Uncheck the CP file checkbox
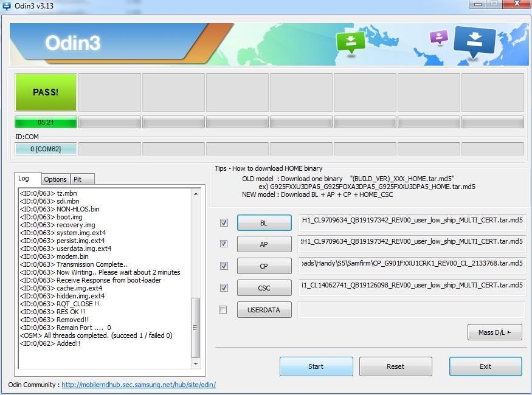 tap(224, 266)
